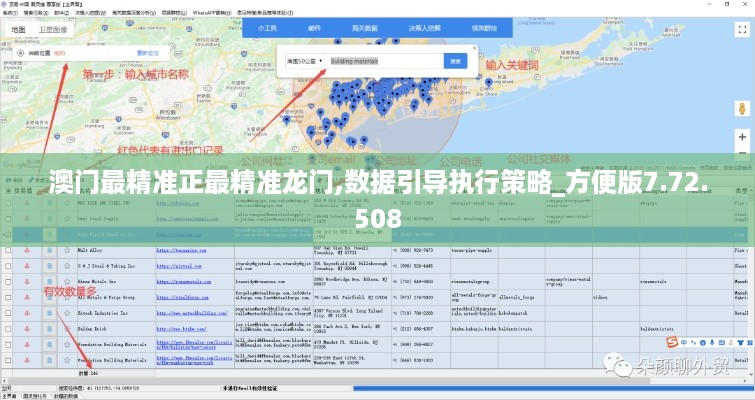Tick checkbox for Rimex Metals Inc row
The height and width of the screenshot is (400, 755).
click(8, 281)
